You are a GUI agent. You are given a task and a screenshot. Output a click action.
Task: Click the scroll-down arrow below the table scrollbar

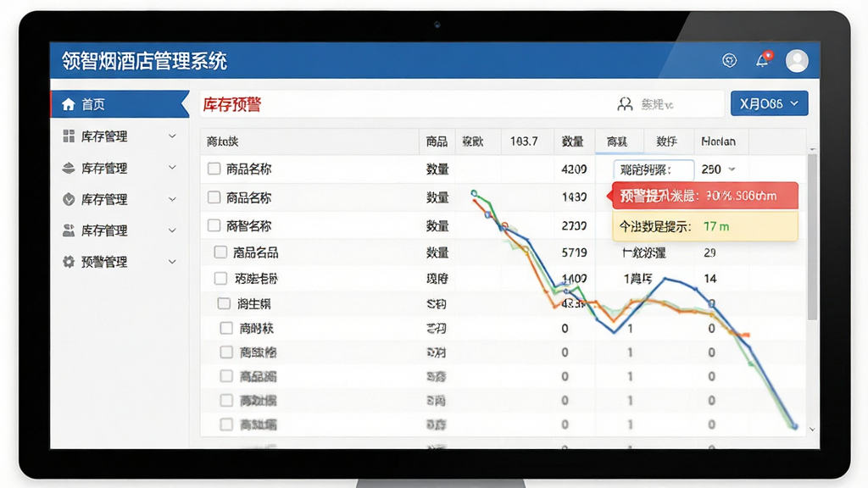pos(812,429)
